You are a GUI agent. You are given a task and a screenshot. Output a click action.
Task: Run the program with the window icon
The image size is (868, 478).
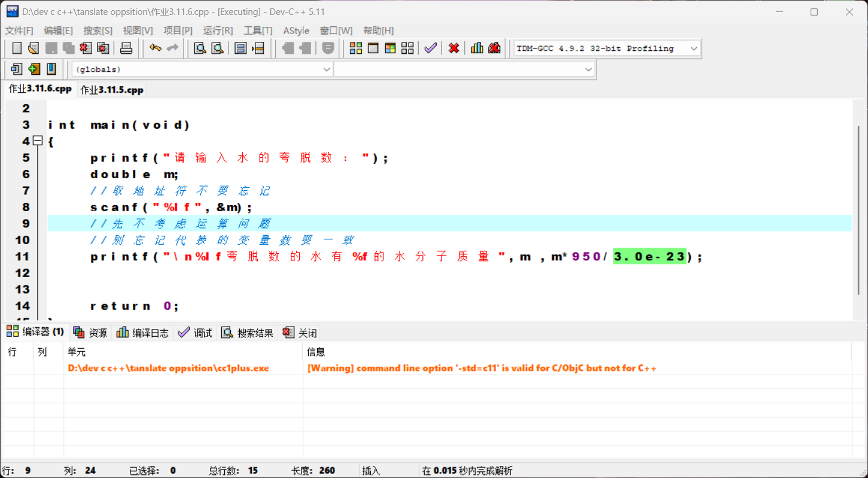coord(373,48)
